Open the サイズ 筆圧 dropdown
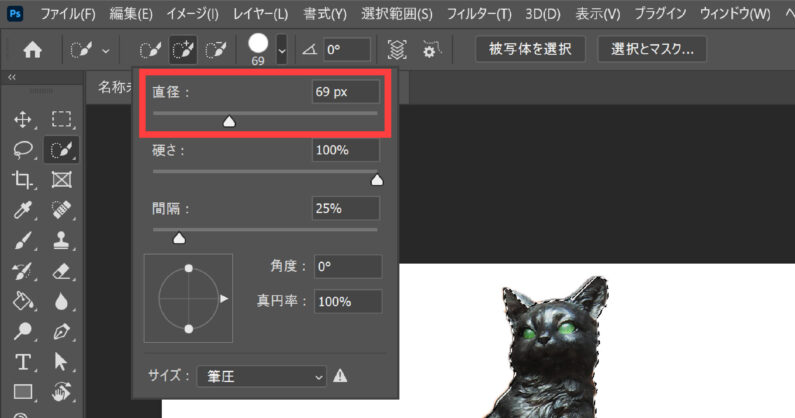Image resolution: width=795 pixels, height=418 pixels. pos(262,376)
